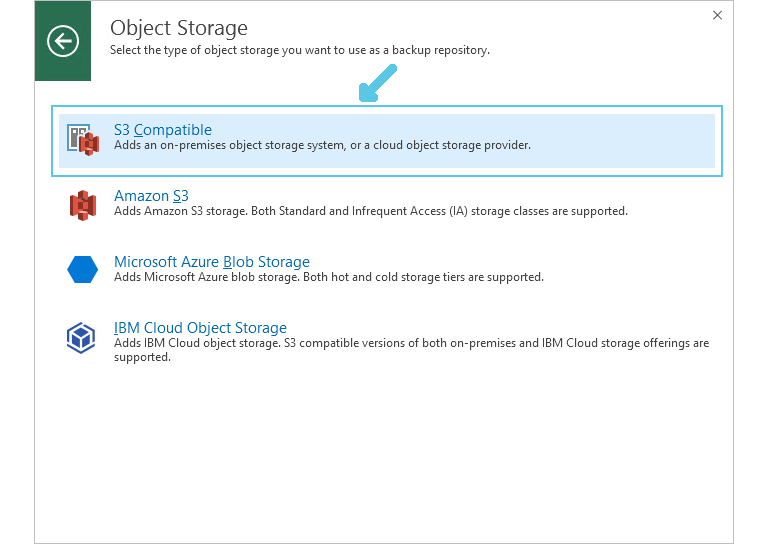Click the IBM Cloud cube icon
Viewport: 768px width, 544px height.
click(x=81, y=338)
